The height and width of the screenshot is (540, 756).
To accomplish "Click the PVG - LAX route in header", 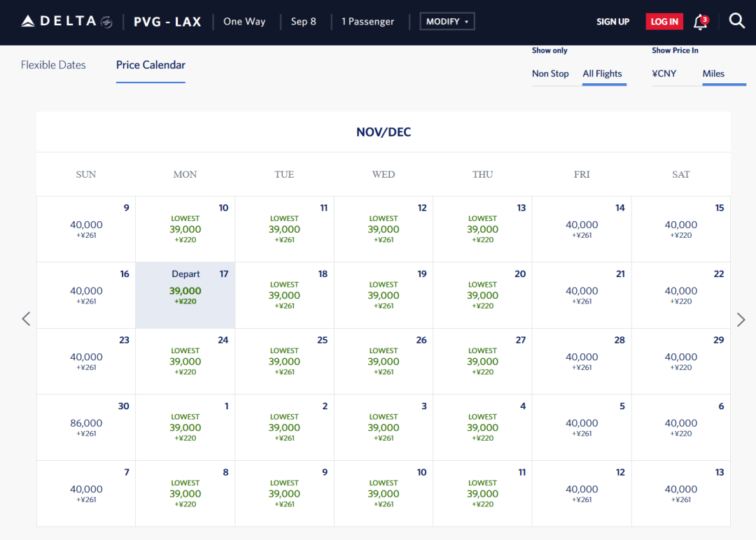I will point(167,22).
